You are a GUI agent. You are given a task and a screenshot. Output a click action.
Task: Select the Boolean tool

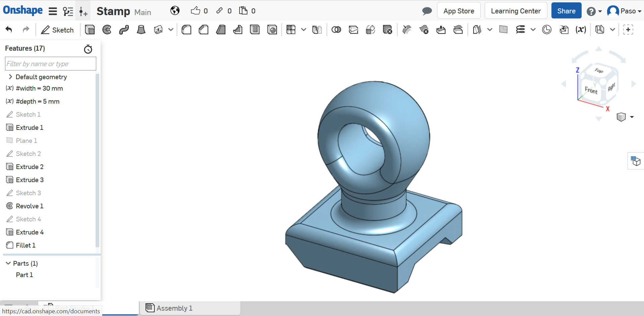click(x=336, y=30)
